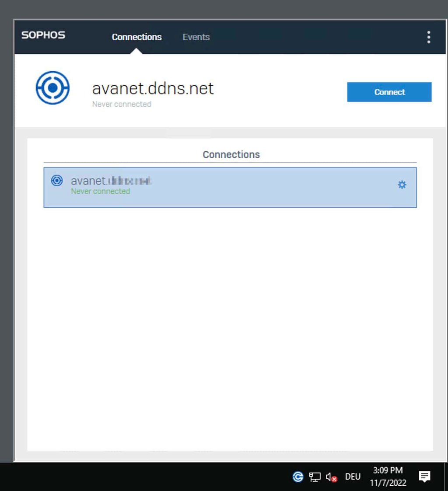
Task: Open the three-dot options menu
Action: point(429,37)
